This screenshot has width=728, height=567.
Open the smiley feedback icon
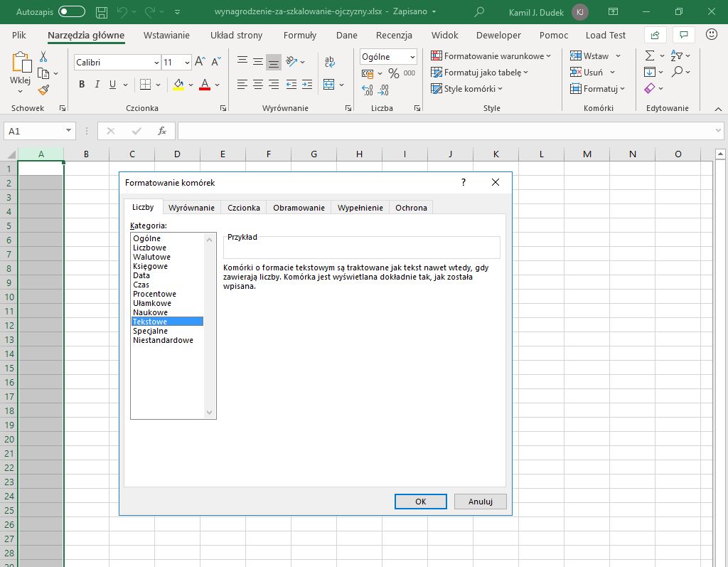[711, 34]
